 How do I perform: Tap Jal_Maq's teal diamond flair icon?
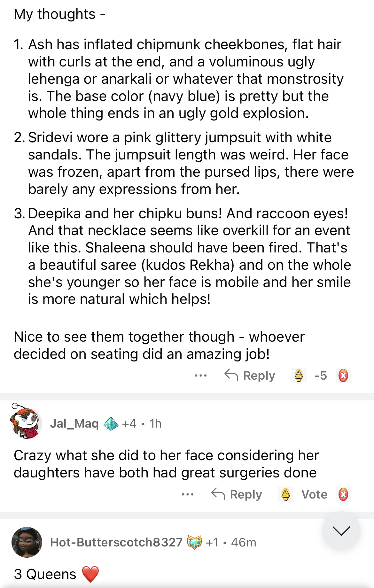point(111,424)
